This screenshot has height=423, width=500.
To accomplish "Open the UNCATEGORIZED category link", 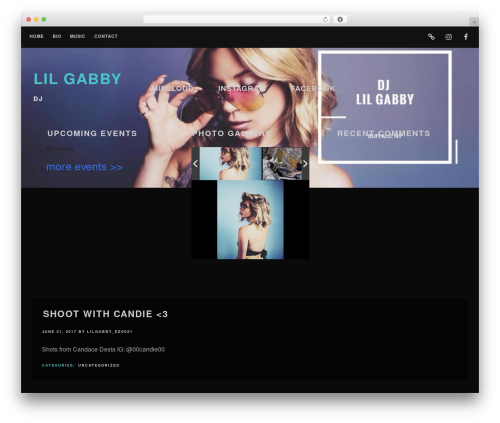I will (x=99, y=366).
